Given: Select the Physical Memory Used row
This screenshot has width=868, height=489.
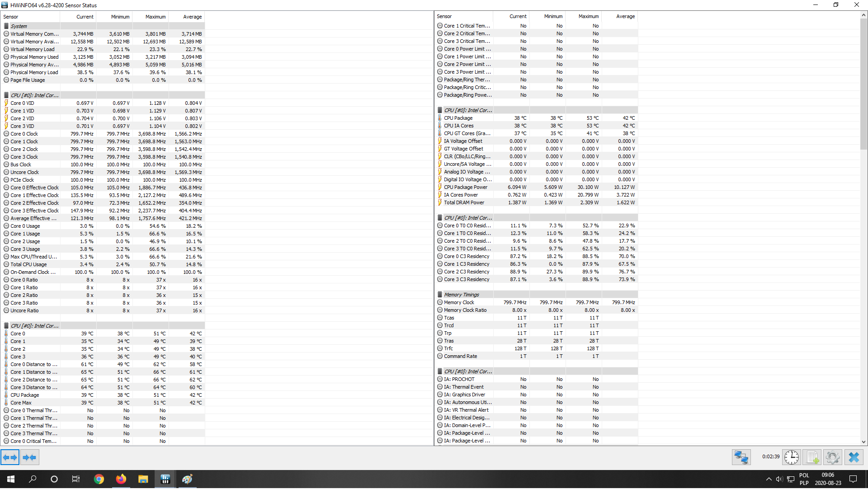Looking at the screenshot, I should point(103,57).
